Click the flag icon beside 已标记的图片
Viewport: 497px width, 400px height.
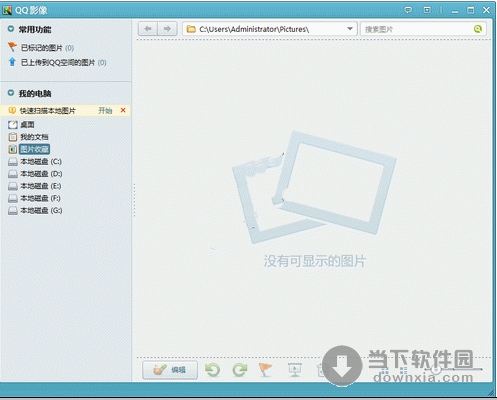pos(12,47)
